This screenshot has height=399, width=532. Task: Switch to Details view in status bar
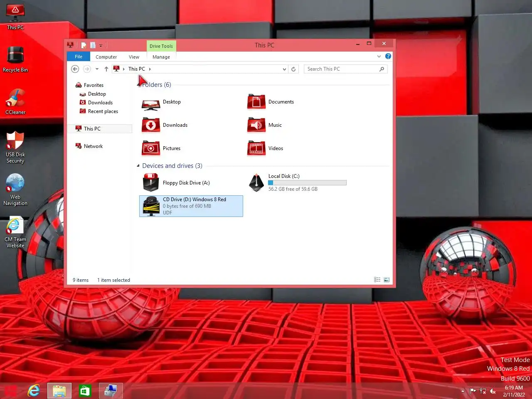(x=377, y=280)
